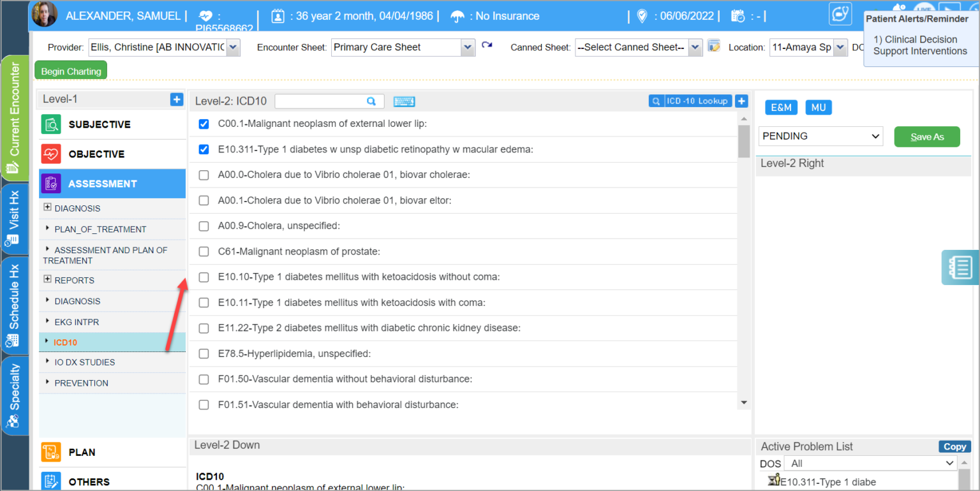Enable the A00.9 Cholera unspecified checkbox

[204, 226]
